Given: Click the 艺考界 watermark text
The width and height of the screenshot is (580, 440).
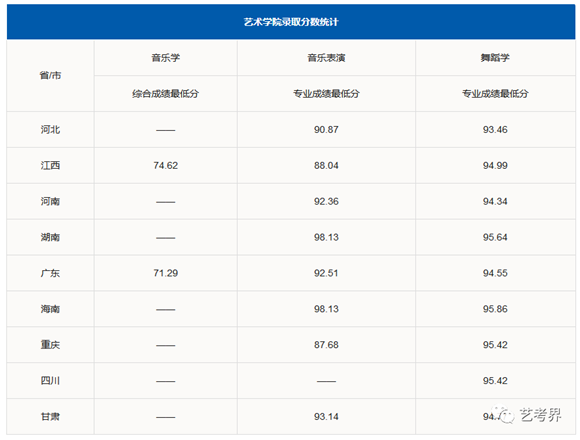Looking at the screenshot, I should click(540, 415).
